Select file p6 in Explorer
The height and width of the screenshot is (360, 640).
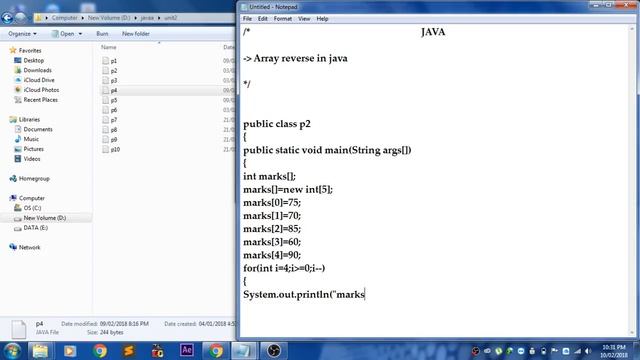[x=113, y=110]
